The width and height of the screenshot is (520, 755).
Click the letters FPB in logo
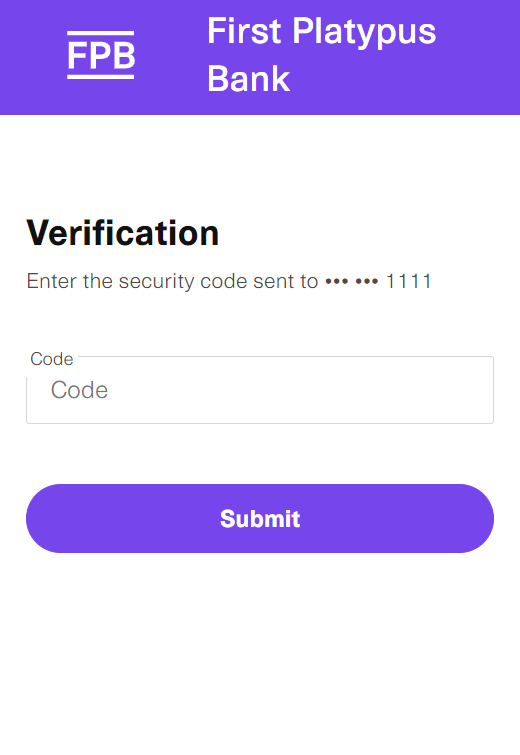point(101,55)
